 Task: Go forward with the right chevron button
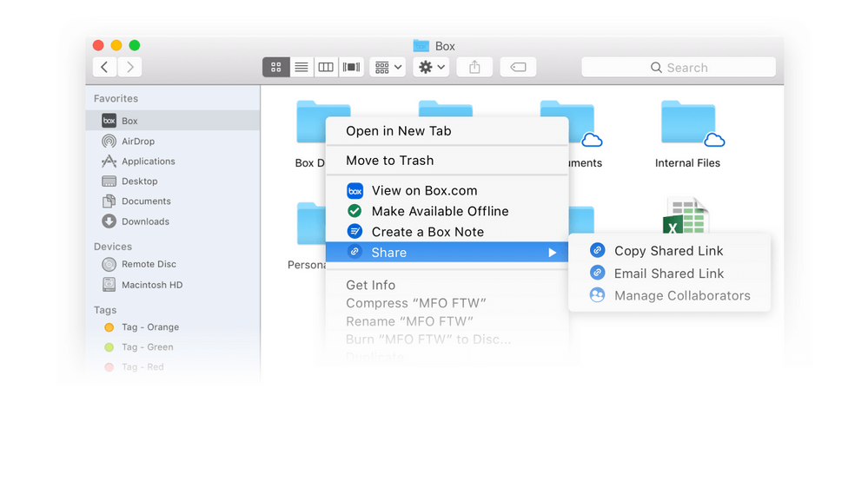pos(129,67)
